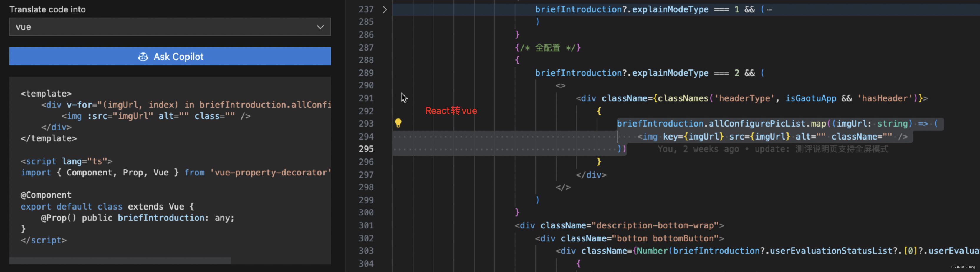Click the fold ellipsis on line 237
Viewport: 980px width, 272px height.
tap(769, 10)
